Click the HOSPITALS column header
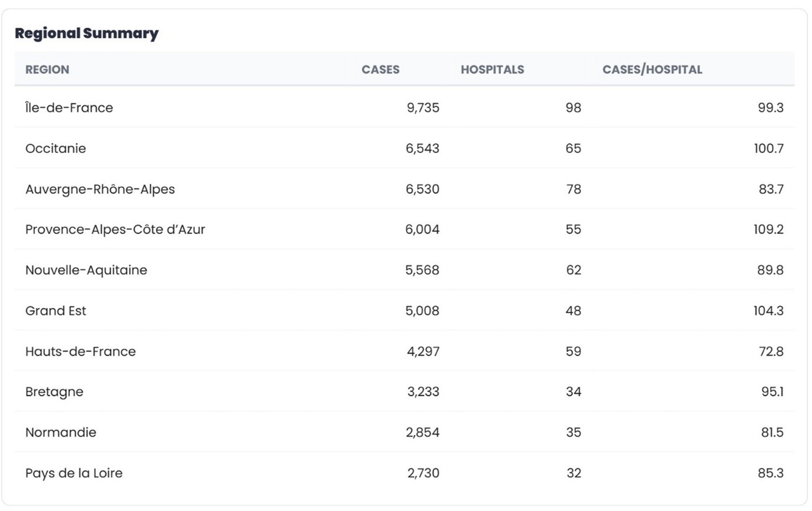The height and width of the screenshot is (511, 812). click(492, 69)
